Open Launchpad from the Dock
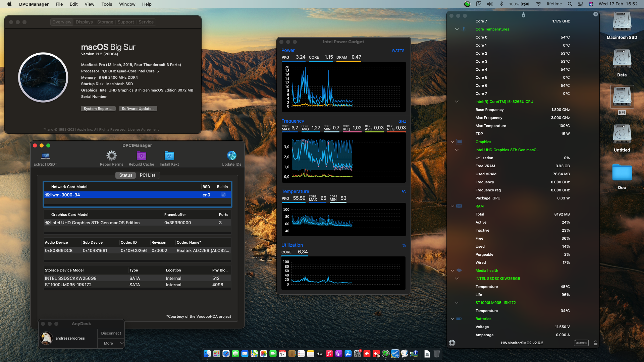 (217, 354)
